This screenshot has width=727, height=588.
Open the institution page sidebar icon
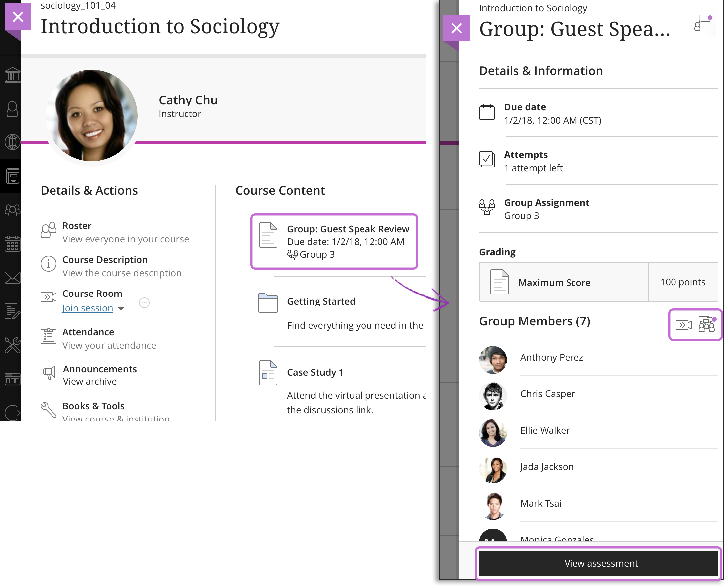coord(12,75)
